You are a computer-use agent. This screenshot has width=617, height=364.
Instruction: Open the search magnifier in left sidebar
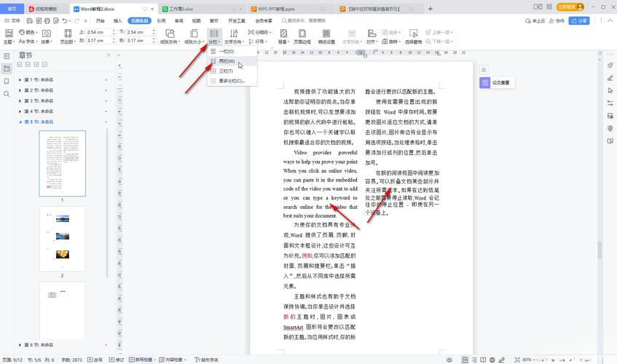[x=7, y=94]
